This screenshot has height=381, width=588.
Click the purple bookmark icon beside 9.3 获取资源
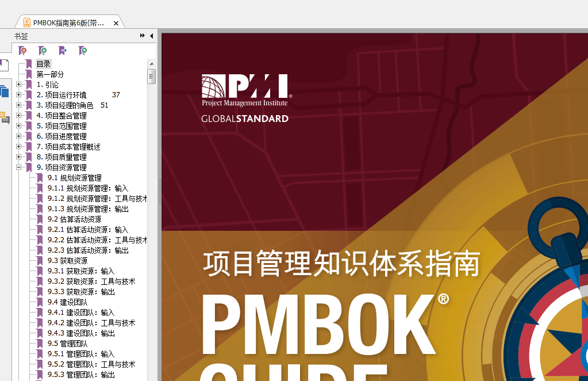point(40,261)
